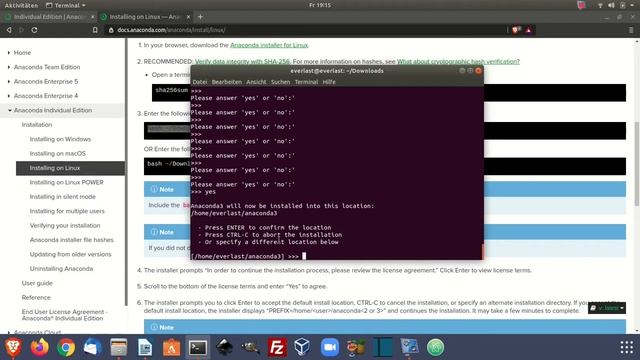Open the volume indicator in top bar
The height and width of the screenshot is (360, 640).
click(611, 5)
